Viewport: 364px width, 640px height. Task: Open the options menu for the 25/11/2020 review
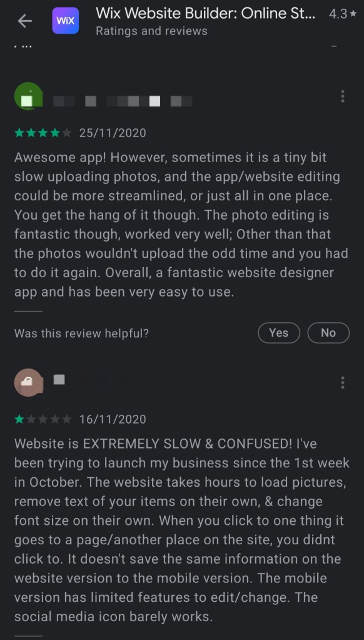pyautogui.click(x=342, y=96)
